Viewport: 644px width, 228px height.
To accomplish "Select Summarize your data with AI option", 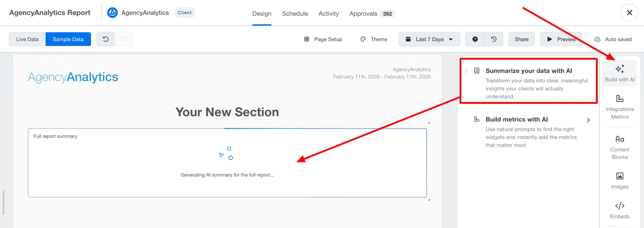I will click(x=529, y=81).
